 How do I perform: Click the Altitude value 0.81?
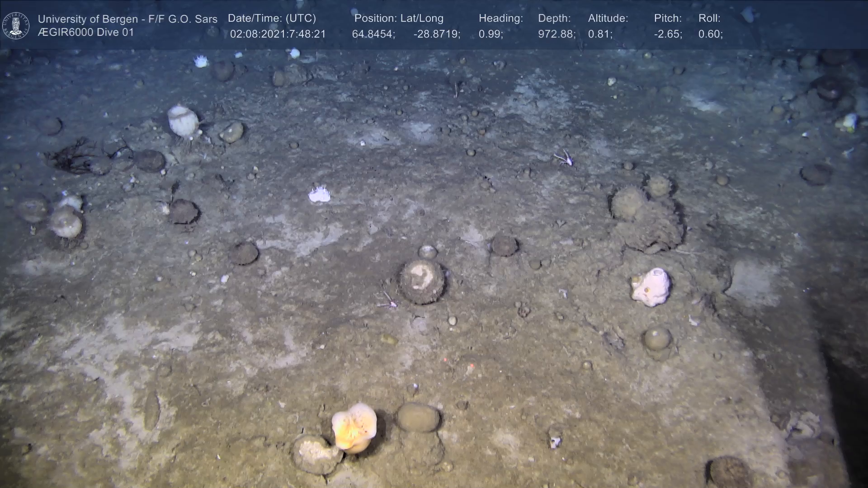pos(599,34)
